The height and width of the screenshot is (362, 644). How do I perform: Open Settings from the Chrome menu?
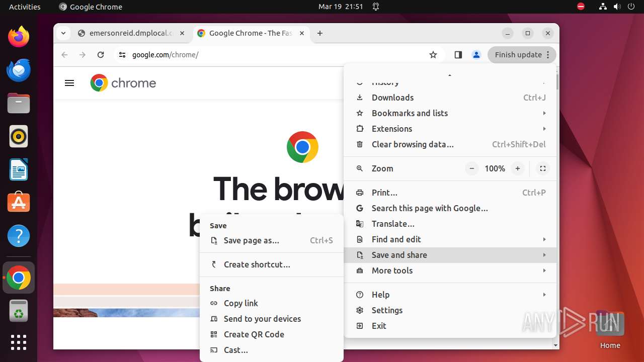(x=450, y=310)
